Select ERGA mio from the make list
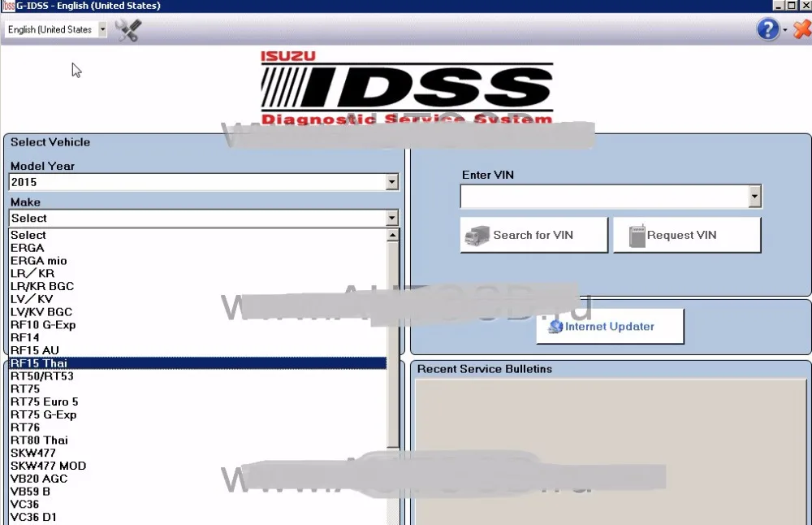The height and width of the screenshot is (525, 812). [x=197, y=261]
